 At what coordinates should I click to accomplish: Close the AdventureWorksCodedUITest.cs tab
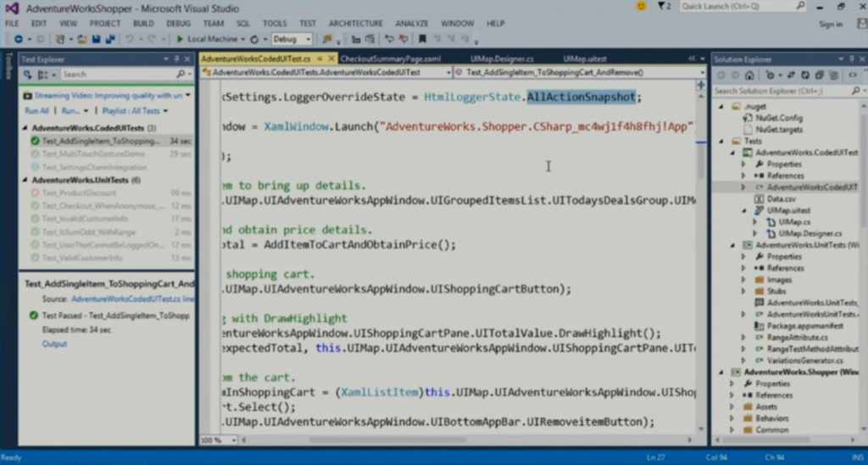[x=331, y=59]
